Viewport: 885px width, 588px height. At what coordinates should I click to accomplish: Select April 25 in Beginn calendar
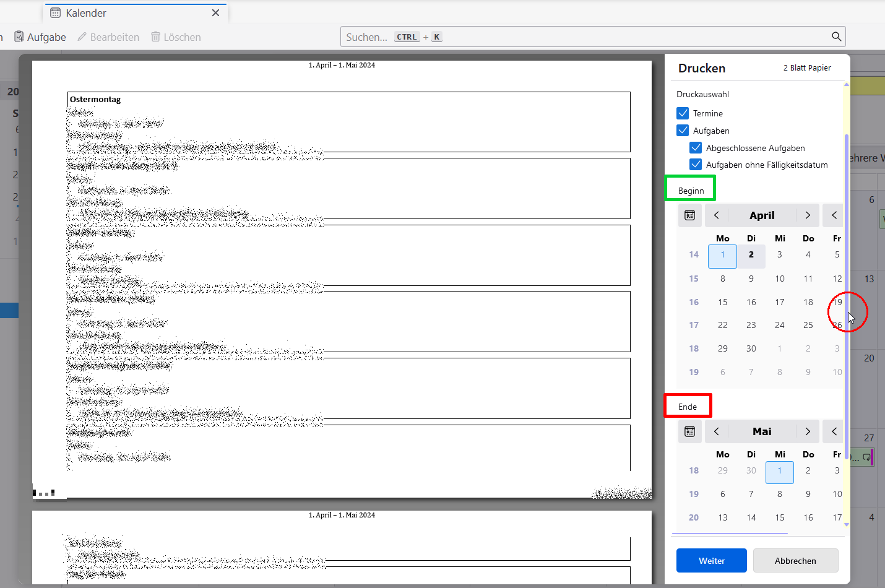pyautogui.click(x=808, y=325)
